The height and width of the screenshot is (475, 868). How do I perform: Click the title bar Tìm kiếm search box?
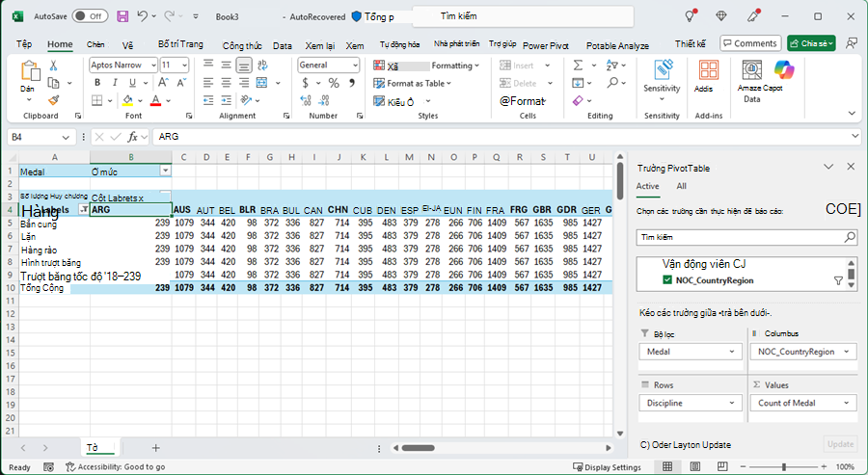[523, 16]
